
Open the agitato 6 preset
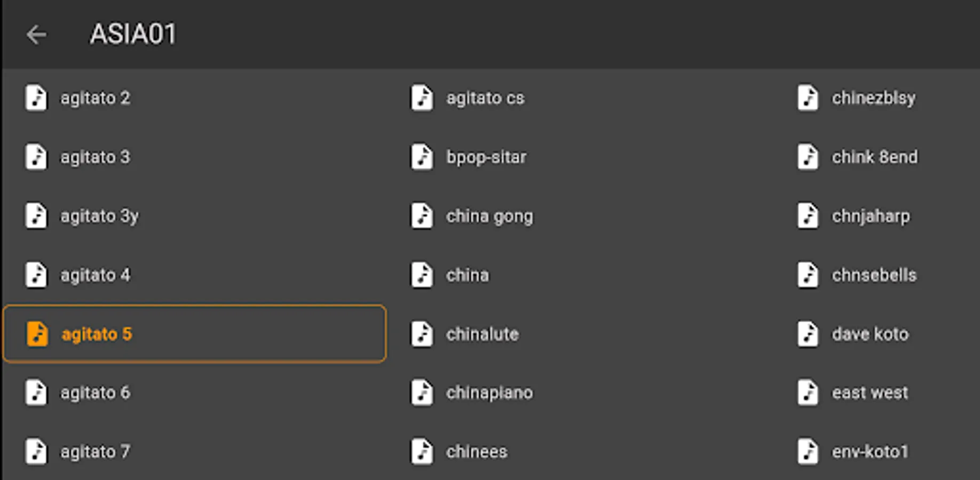[x=95, y=393]
